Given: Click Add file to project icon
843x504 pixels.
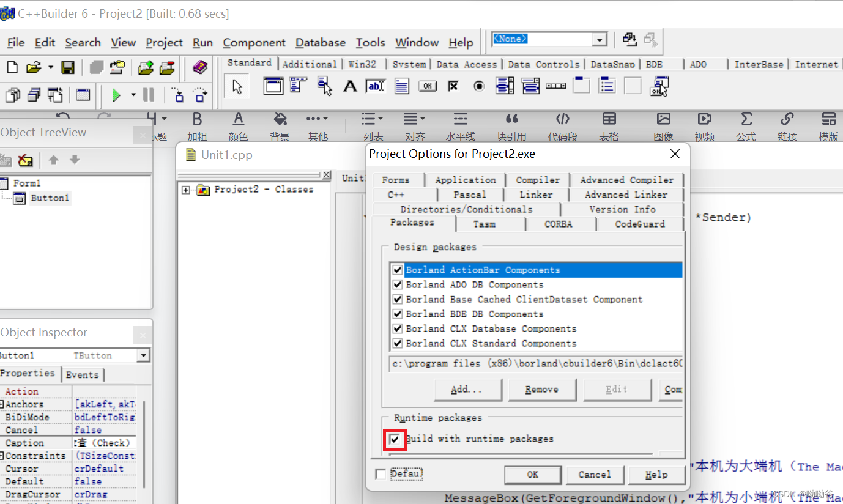Looking at the screenshot, I should [x=146, y=67].
